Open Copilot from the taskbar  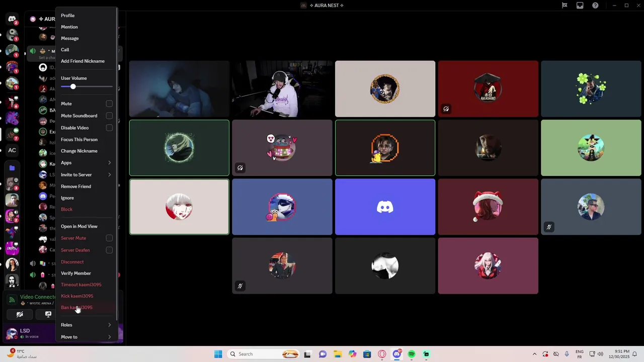click(x=352, y=354)
